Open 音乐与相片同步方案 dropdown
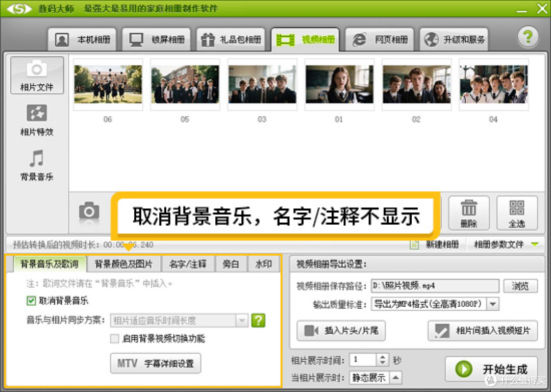 click(179, 320)
